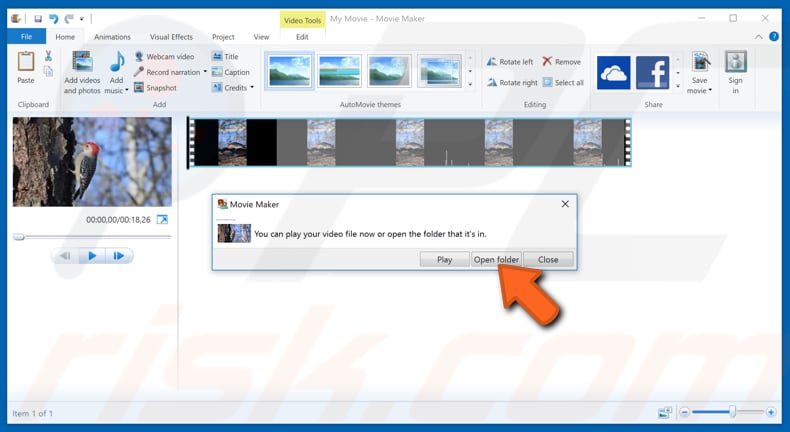Go to next frame

119,256
